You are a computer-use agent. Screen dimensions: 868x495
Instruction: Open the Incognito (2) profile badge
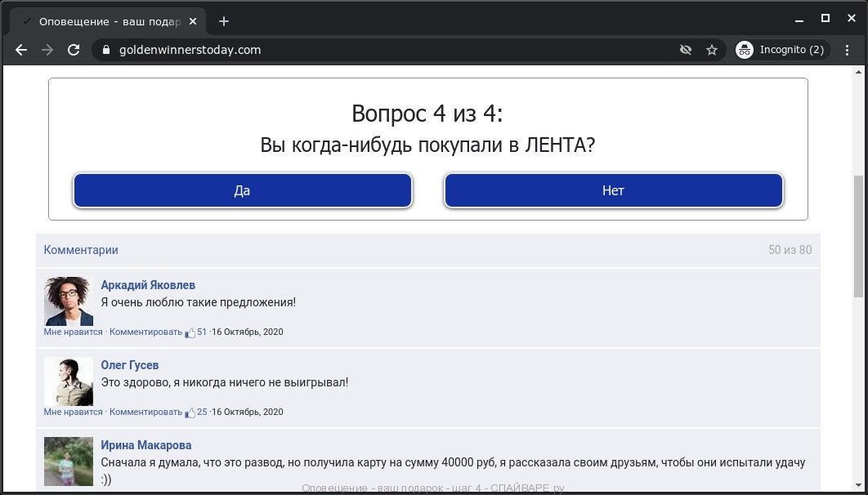click(782, 50)
